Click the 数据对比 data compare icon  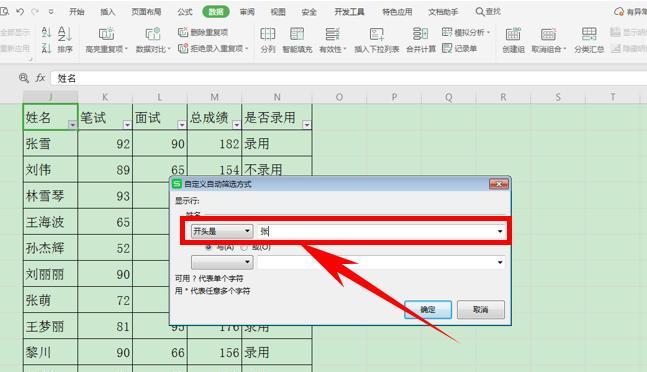pos(153,34)
